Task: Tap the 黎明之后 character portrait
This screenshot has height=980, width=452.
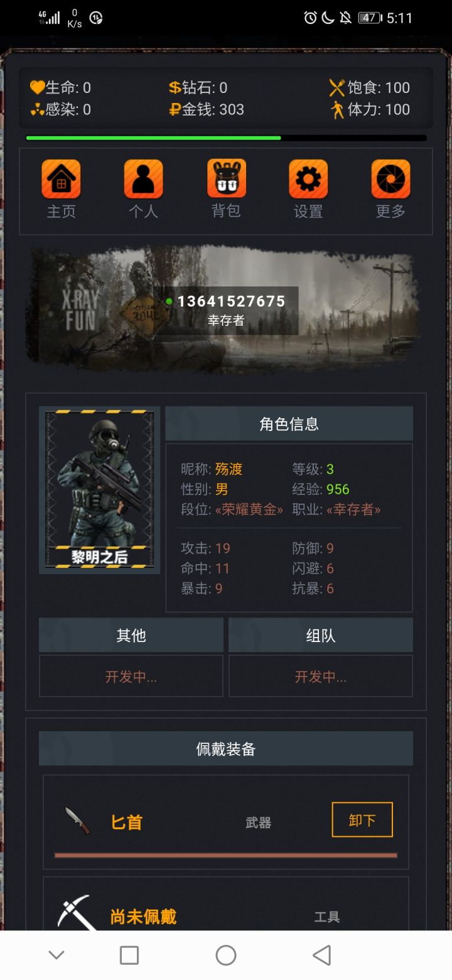Action: pyautogui.click(x=99, y=490)
